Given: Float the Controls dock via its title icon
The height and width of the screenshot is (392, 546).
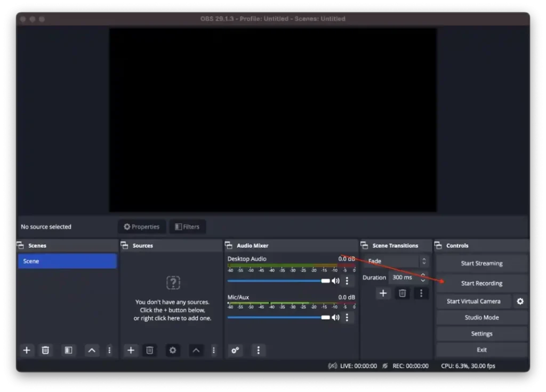Looking at the screenshot, I should [x=438, y=245].
